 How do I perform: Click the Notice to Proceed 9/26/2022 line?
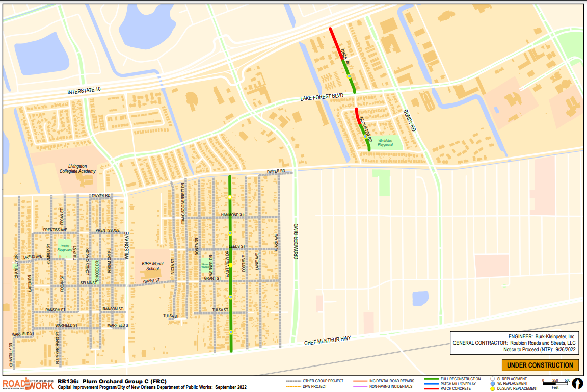coord(540,349)
